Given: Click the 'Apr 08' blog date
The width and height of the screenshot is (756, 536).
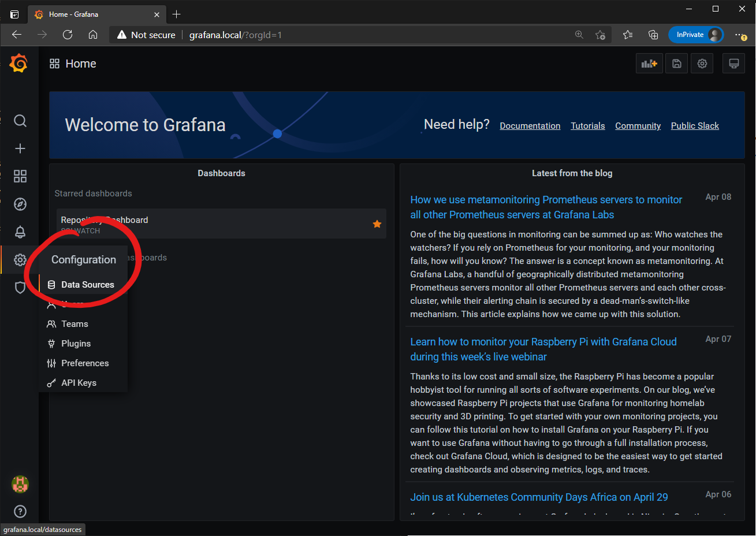Looking at the screenshot, I should click(718, 197).
